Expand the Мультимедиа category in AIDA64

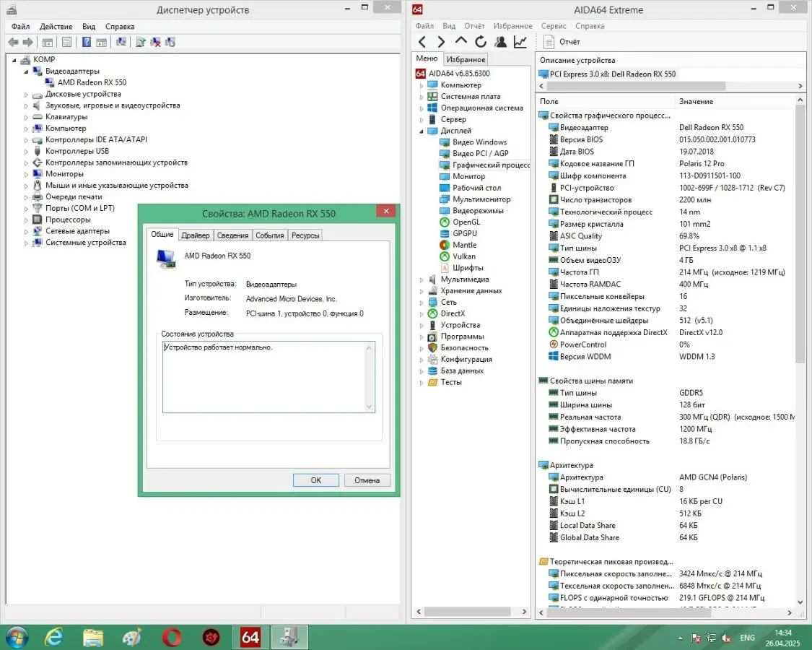[x=422, y=279]
